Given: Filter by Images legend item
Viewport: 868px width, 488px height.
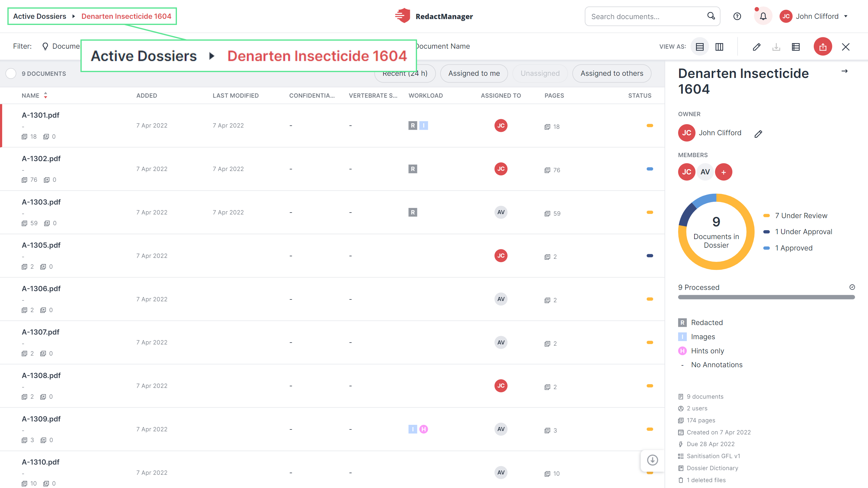Looking at the screenshot, I should point(696,337).
